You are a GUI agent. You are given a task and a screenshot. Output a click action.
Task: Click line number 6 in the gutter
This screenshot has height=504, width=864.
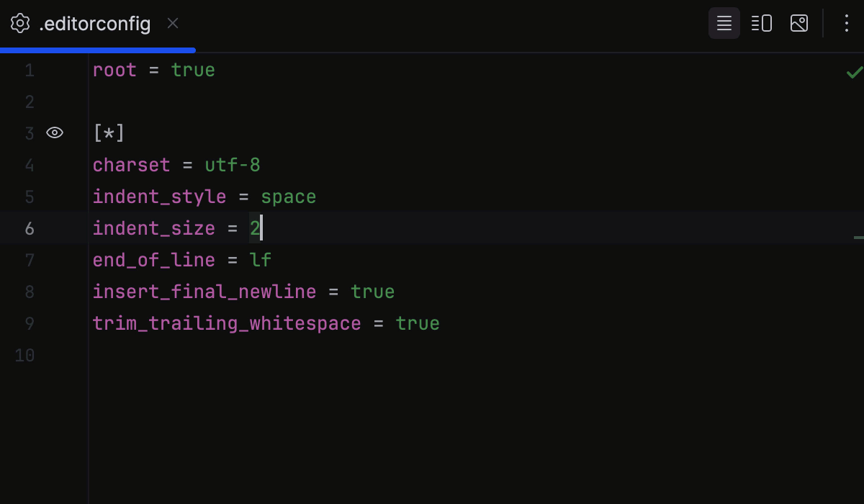30,228
